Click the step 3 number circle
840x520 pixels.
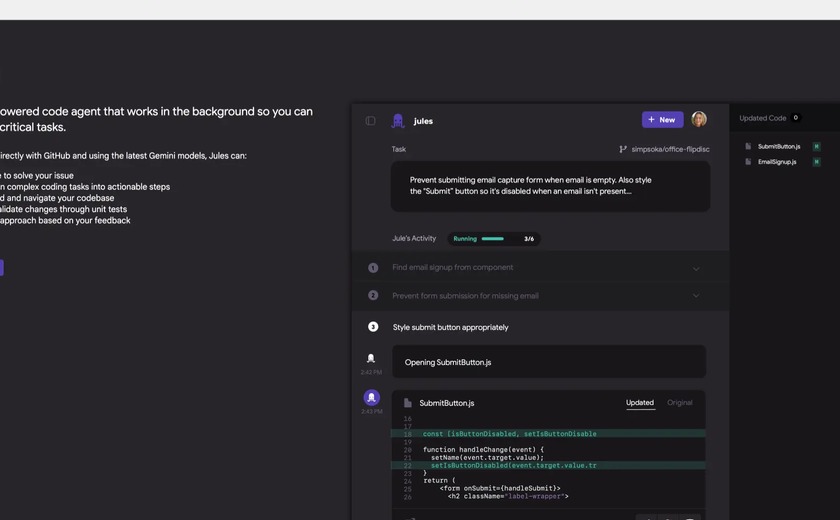click(x=373, y=327)
